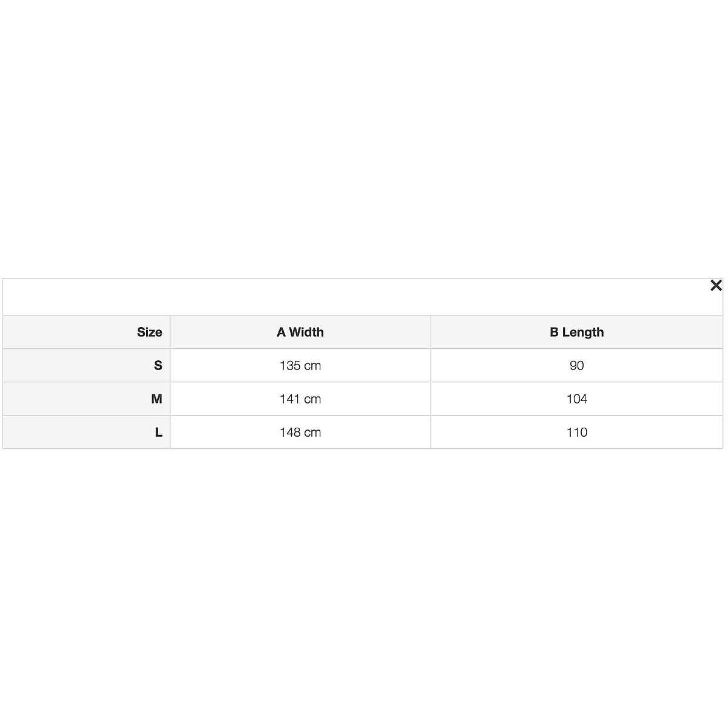Image resolution: width=728 pixels, height=728 pixels.
Task: Click the L size row label
Action: [x=158, y=433]
